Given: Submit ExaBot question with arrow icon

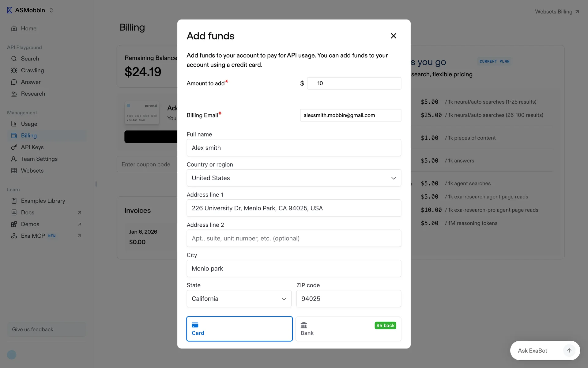Looking at the screenshot, I should 569,351.
